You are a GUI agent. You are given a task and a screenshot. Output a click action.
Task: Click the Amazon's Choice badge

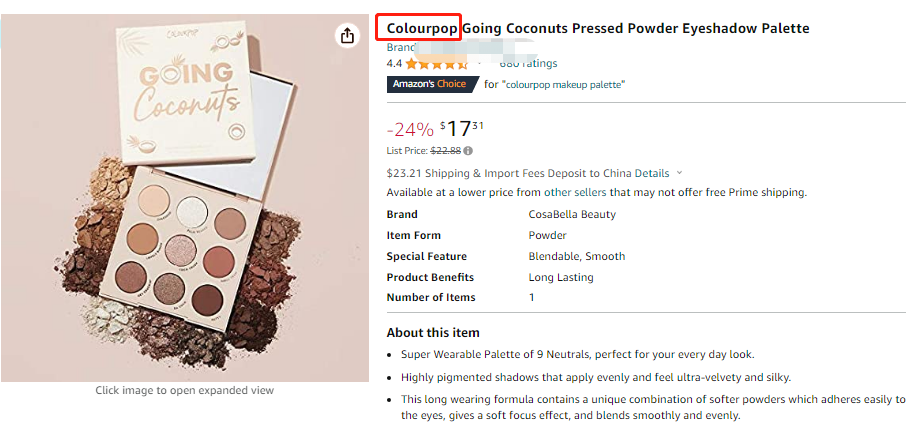(429, 84)
